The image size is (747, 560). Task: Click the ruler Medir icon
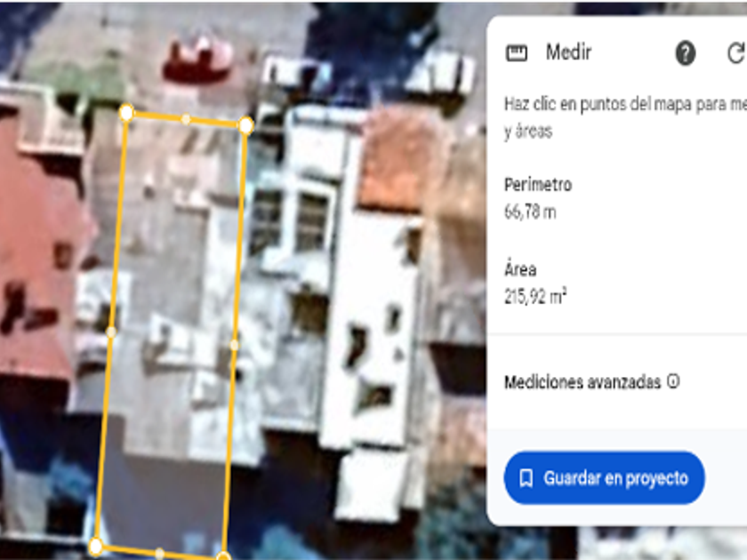coord(516,52)
